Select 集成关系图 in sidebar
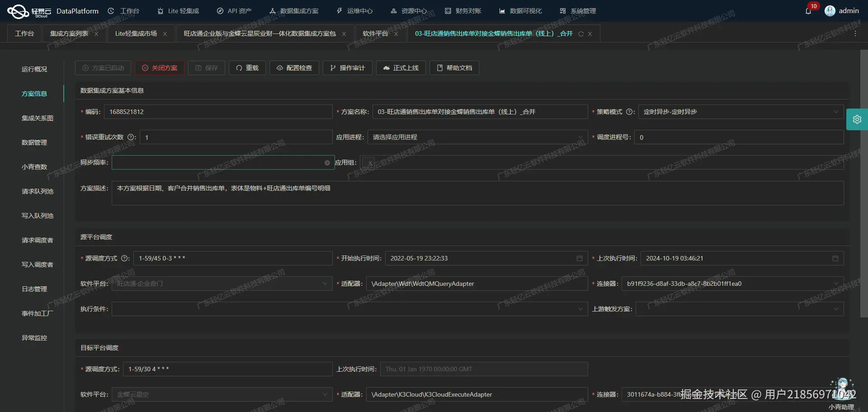The image size is (868, 412). click(38, 118)
